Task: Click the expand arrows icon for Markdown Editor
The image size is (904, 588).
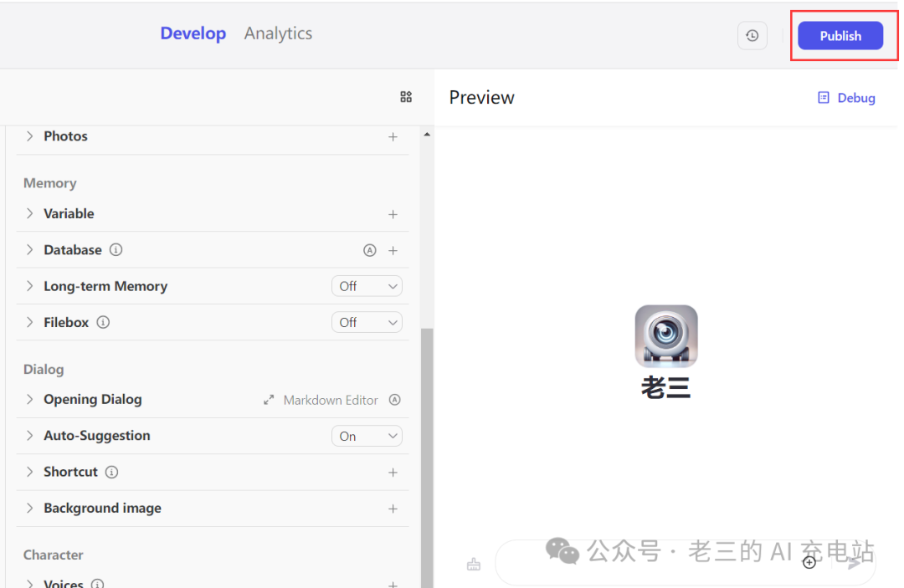Action: pos(269,400)
